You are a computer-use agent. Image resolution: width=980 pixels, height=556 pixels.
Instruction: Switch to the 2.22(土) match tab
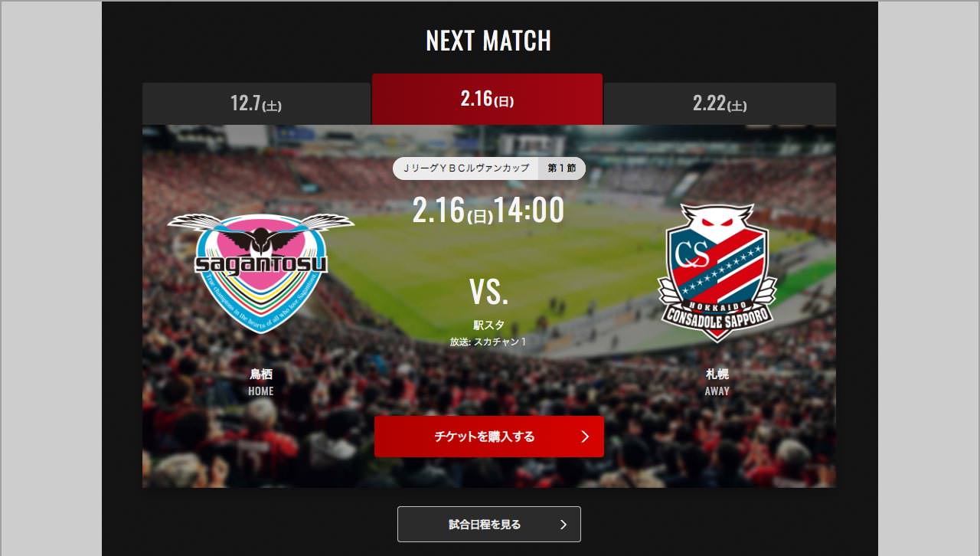click(720, 103)
